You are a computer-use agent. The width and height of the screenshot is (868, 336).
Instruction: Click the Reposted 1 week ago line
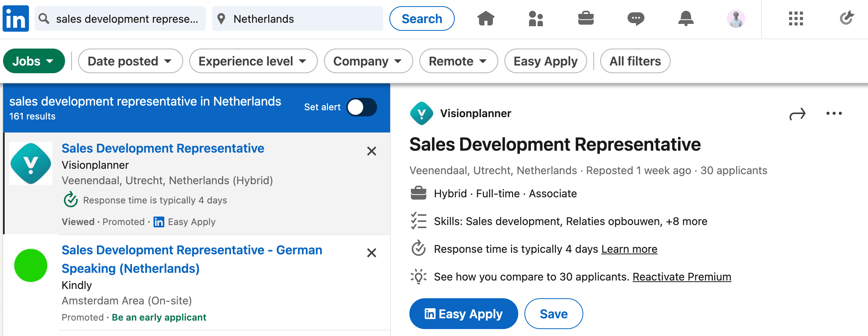(639, 170)
